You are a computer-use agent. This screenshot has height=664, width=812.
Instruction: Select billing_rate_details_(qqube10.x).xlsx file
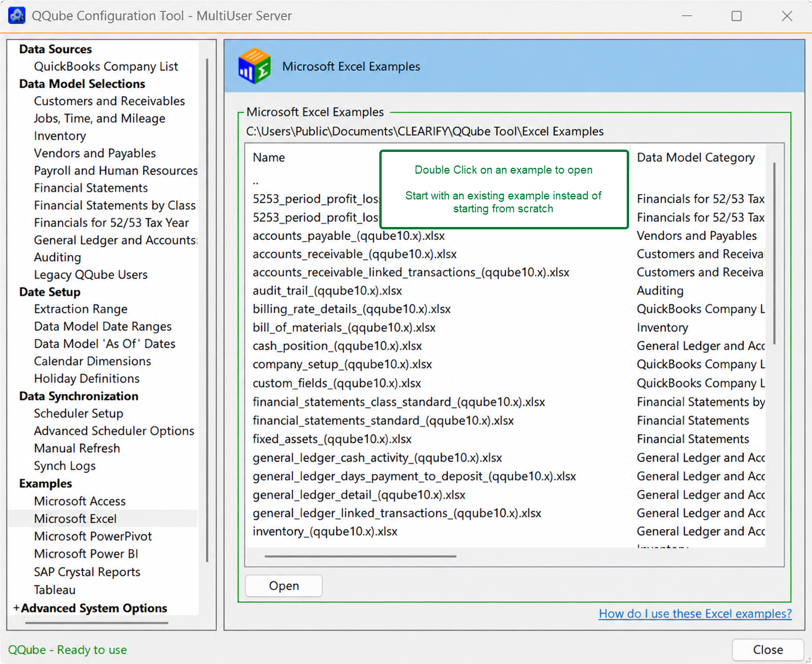(352, 309)
